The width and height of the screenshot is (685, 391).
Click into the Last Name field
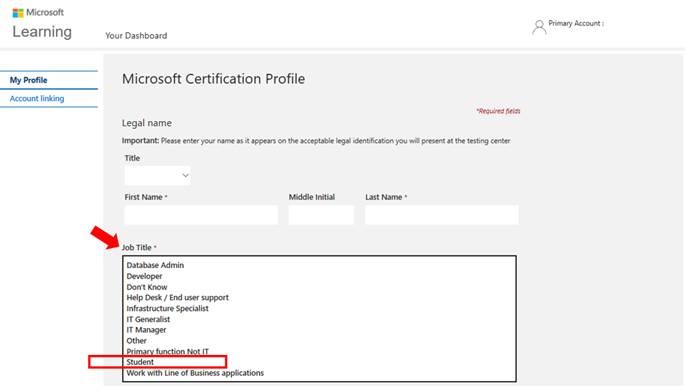point(442,215)
